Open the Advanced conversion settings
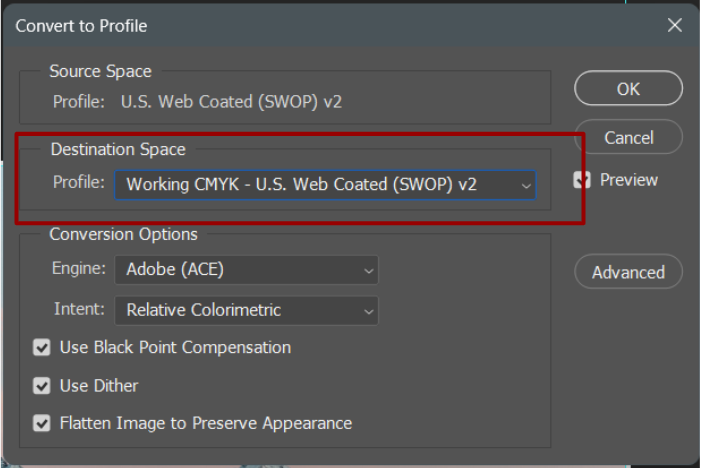The height and width of the screenshot is (468, 701). (628, 272)
